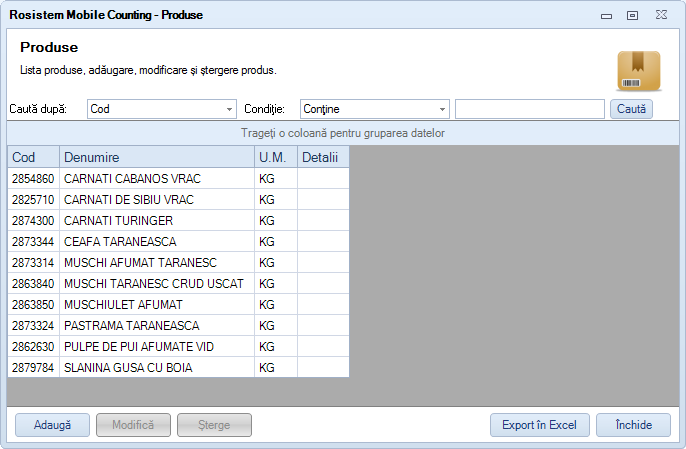The width and height of the screenshot is (686, 449).
Task: Click the Detalii column header
Action: coord(322,157)
